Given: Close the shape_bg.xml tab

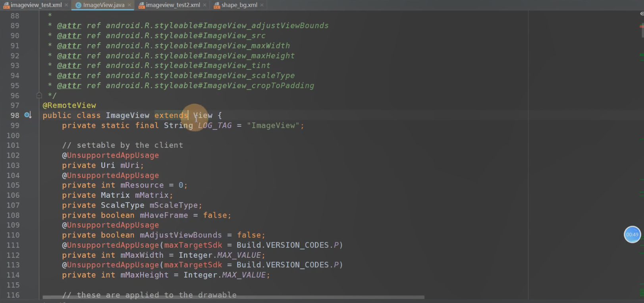Looking at the screenshot, I should point(262,5).
